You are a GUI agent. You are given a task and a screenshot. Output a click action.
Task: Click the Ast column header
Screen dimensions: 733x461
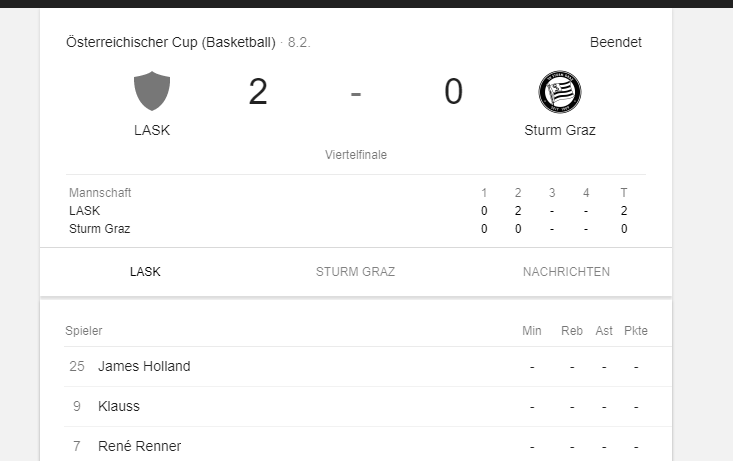pos(604,331)
